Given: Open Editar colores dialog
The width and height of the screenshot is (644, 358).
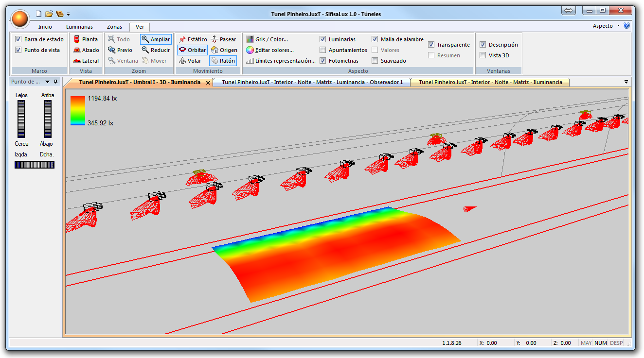Looking at the screenshot, I should click(269, 50).
